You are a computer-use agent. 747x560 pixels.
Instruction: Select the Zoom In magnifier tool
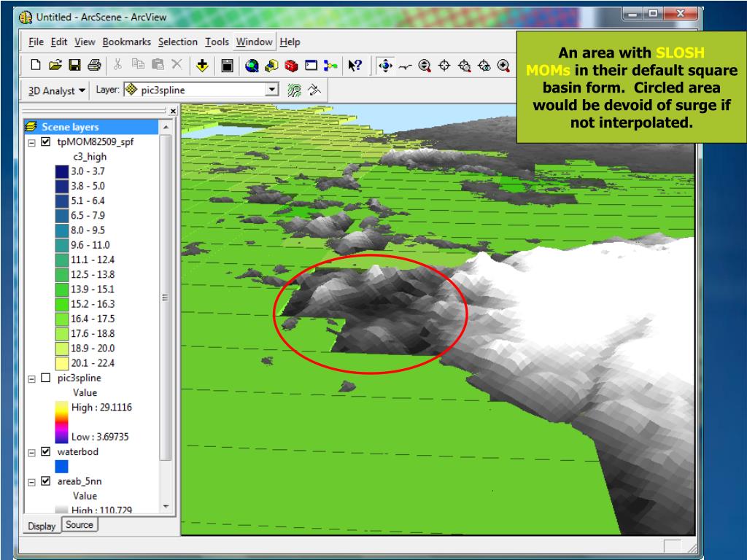[x=503, y=66]
